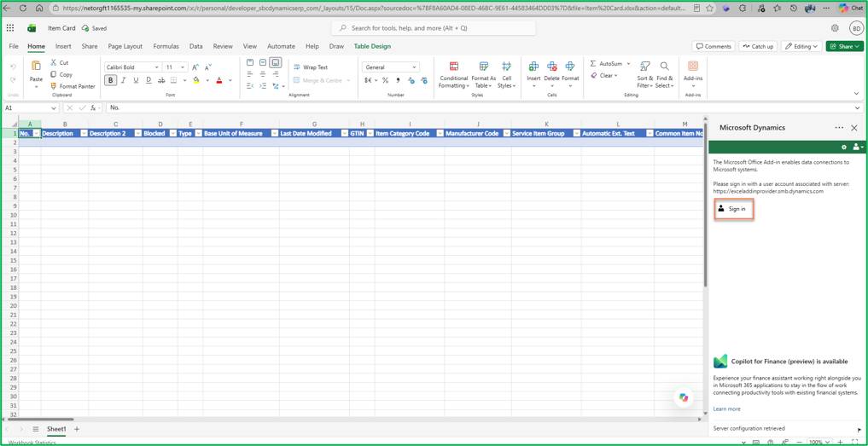Viewport: 868px width, 446px height.
Task: Click the Search for tools and help box
Action: point(434,28)
